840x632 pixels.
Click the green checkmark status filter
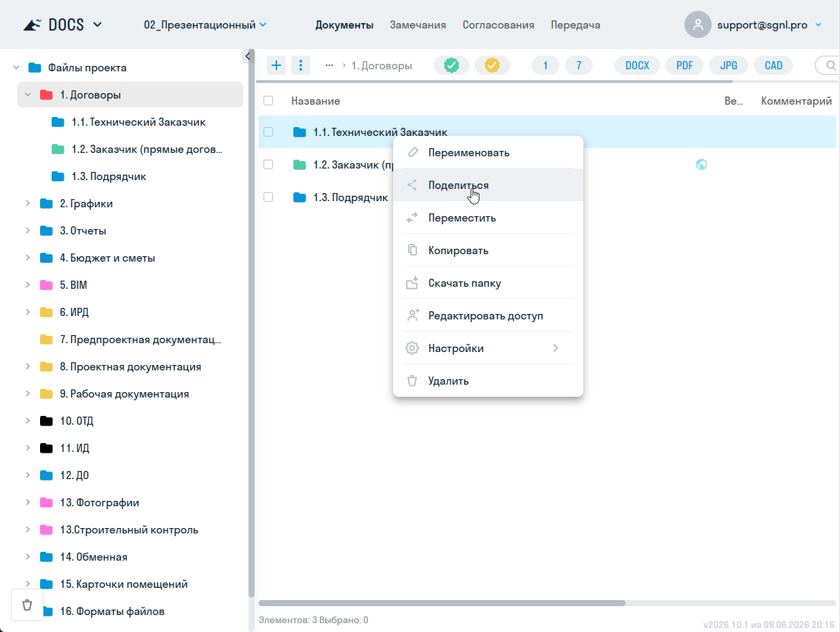[452, 65]
